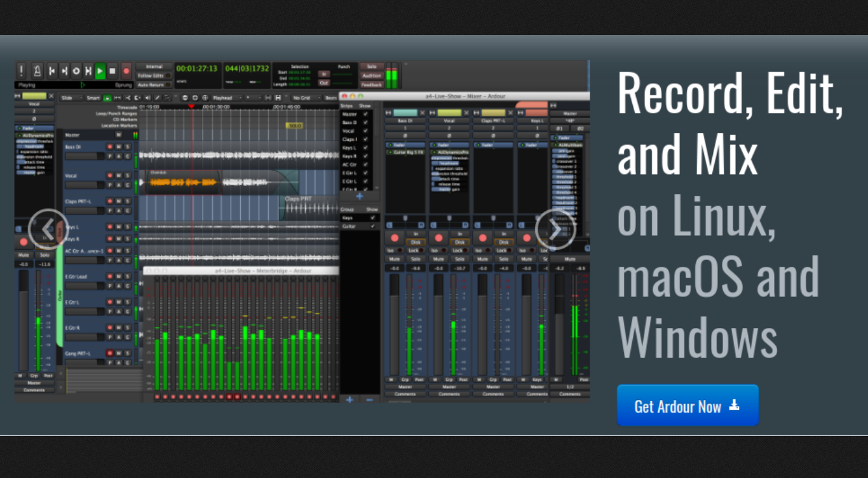The width and height of the screenshot is (868, 478).
Task: Uncheck Show for Master in Strips list
Action: 365,114
